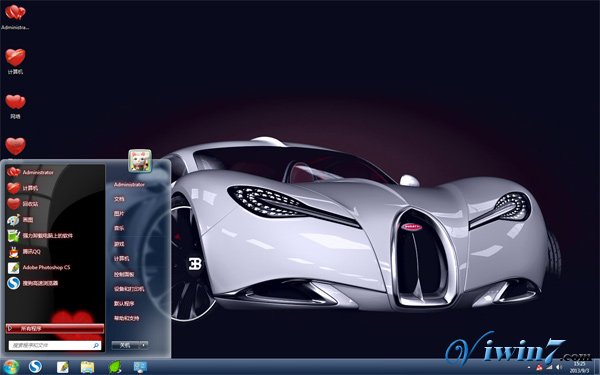Click the lucky cat user avatar picture

coord(140,160)
